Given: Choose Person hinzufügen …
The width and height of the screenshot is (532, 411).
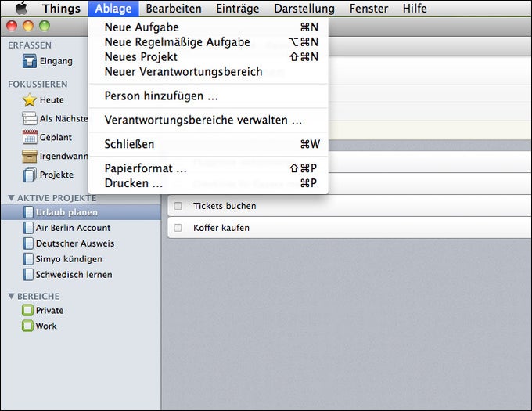Looking at the screenshot, I should (208, 96).
